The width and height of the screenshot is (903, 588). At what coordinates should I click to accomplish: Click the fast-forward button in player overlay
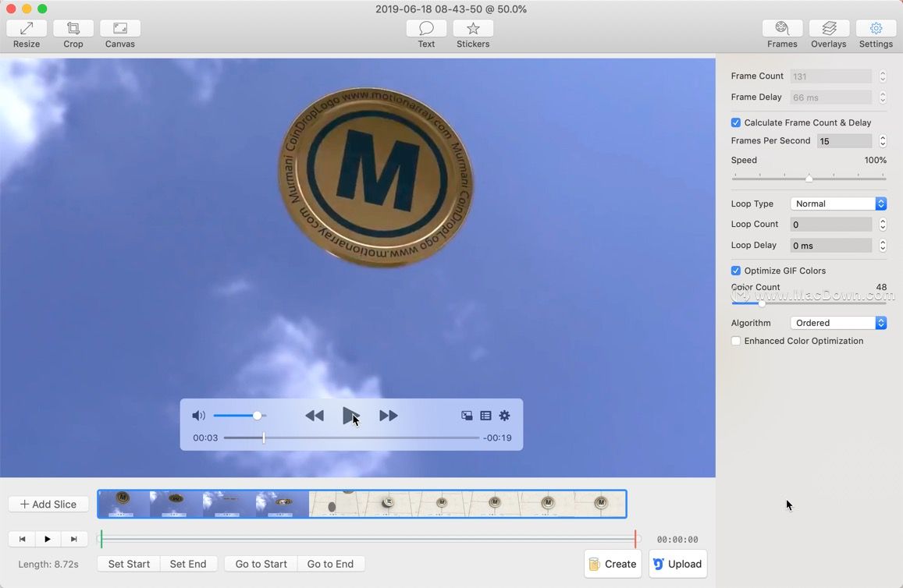pos(388,416)
